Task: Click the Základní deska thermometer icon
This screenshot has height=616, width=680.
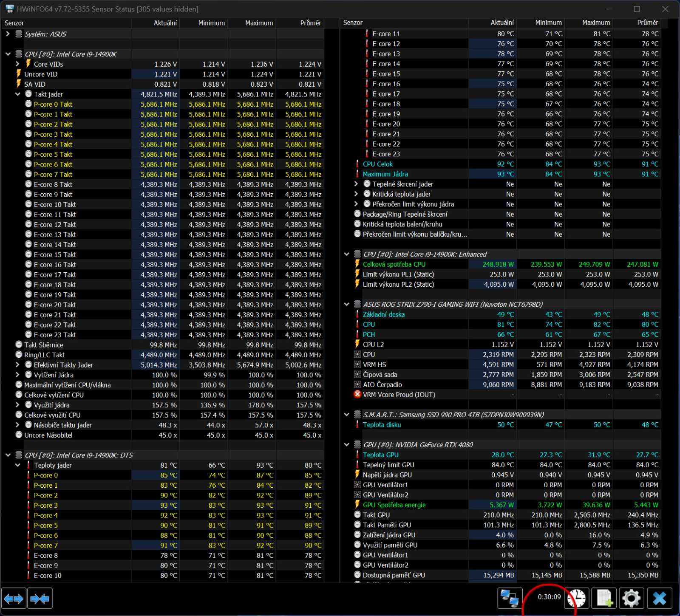Action: [357, 314]
